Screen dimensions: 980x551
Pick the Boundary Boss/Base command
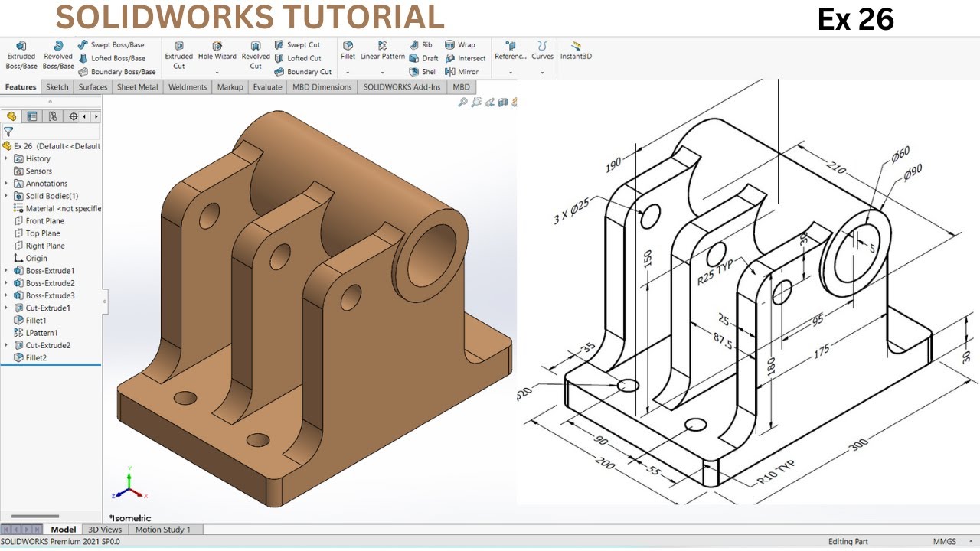117,72
